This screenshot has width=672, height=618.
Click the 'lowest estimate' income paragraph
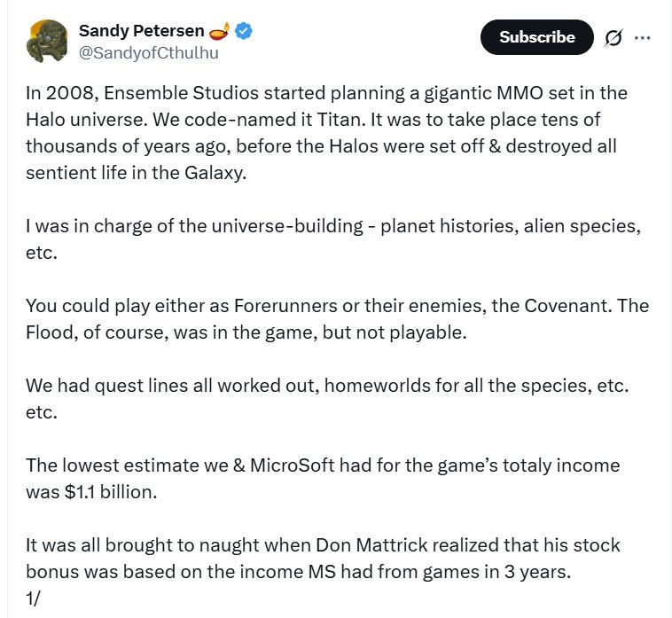tap(323, 478)
